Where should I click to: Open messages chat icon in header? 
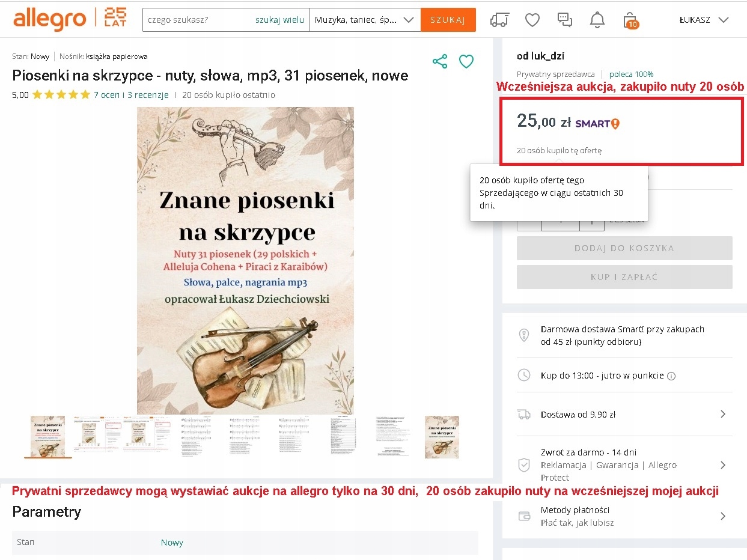coord(565,20)
